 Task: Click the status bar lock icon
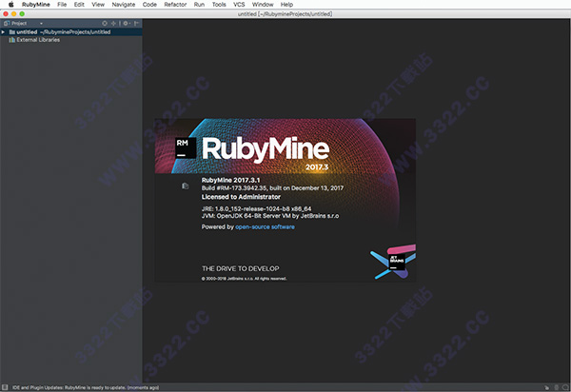[547, 387]
